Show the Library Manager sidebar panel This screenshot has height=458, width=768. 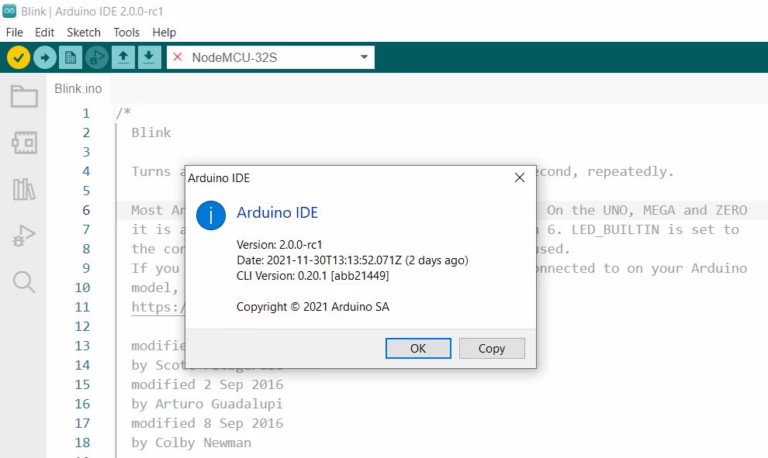[x=24, y=189]
